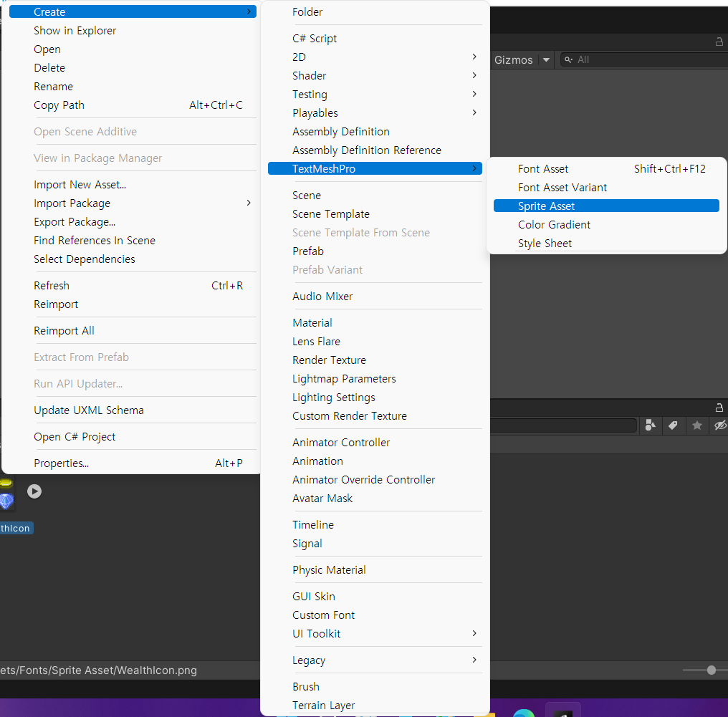Image resolution: width=728 pixels, height=717 pixels.
Task: Click the filter by Type icon
Action: (x=651, y=425)
